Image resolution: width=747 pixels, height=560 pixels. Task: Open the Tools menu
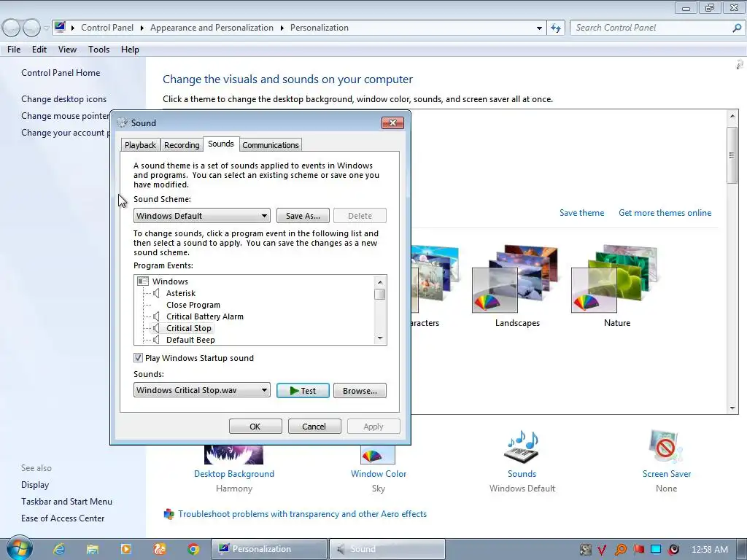point(98,50)
